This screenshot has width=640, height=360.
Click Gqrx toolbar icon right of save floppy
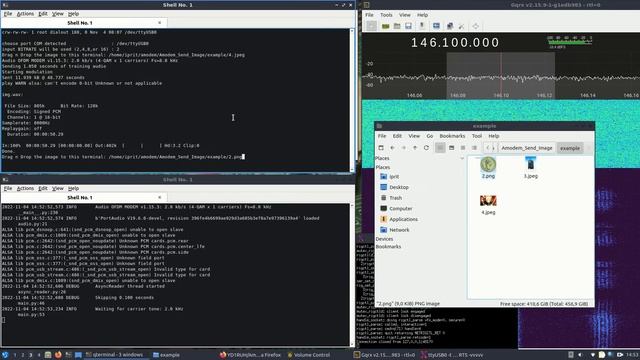[422, 26]
